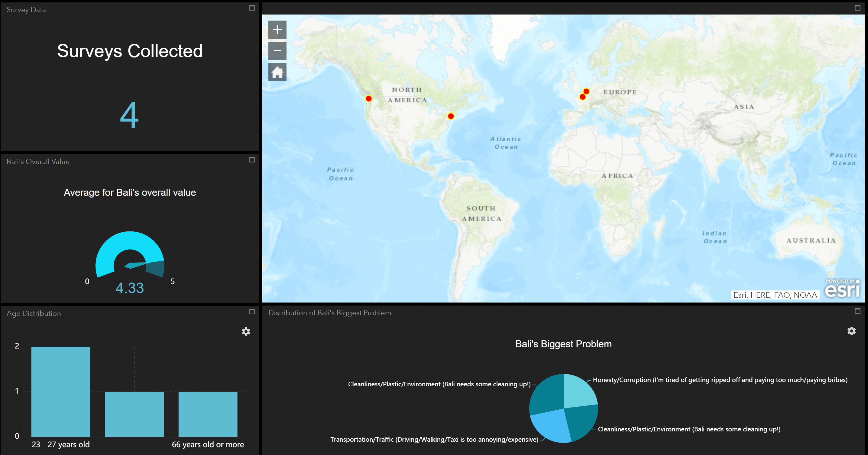Select the 66 years old or more bar
Image resolution: width=868 pixels, height=455 pixels.
pyautogui.click(x=208, y=414)
